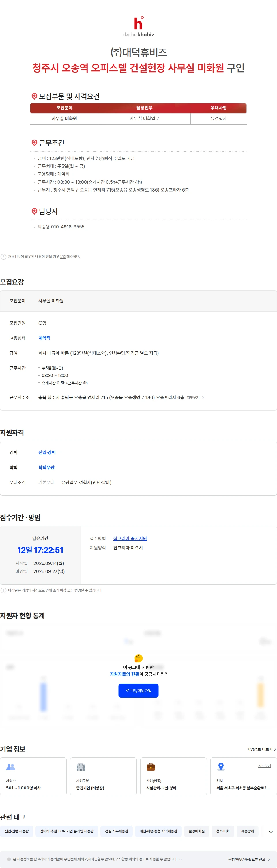Click the 유경험자 table cell

218,119
